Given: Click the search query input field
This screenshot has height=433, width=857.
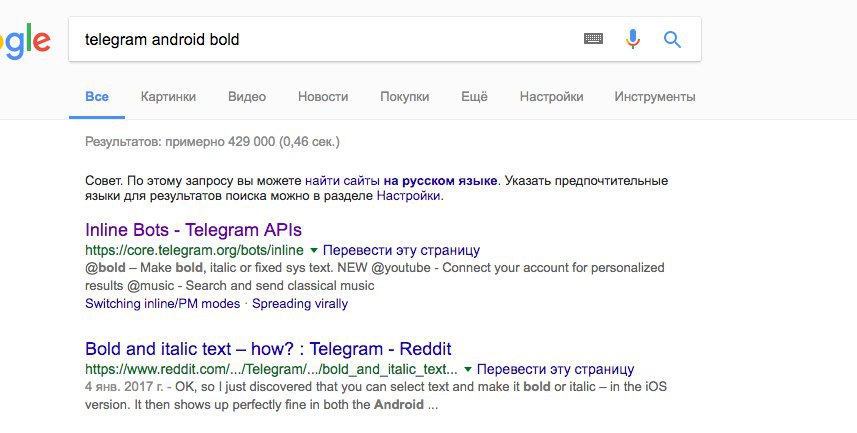Looking at the screenshot, I should [320, 40].
